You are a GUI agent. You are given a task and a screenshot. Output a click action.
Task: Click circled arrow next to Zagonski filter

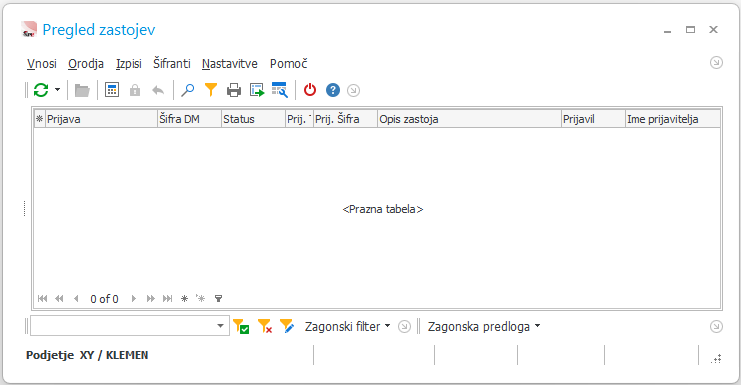(404, 326)
